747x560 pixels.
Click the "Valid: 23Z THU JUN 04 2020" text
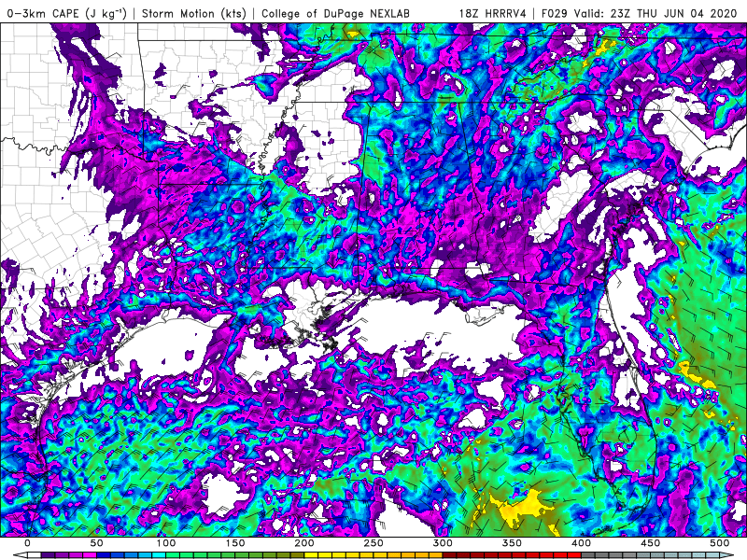[655, 13]
